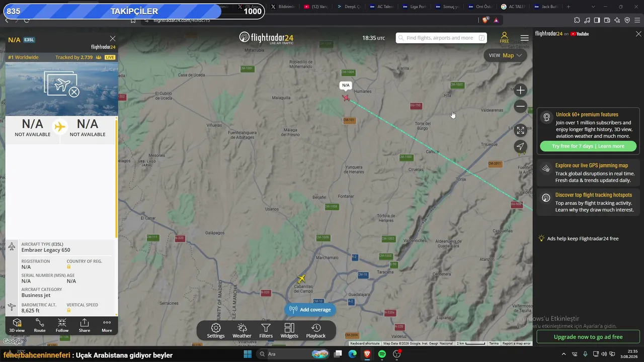Click Report a map error link

pos(516,343)
